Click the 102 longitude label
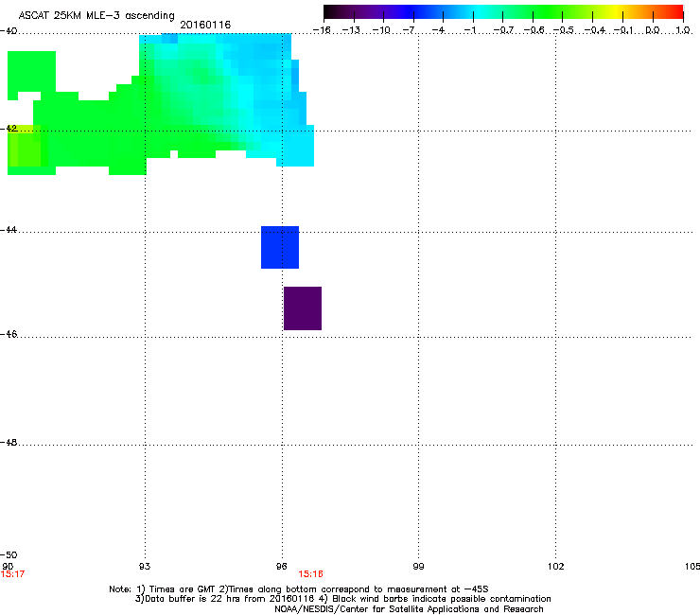The width and height of the screenshot is (700, 615). [556, 567]
